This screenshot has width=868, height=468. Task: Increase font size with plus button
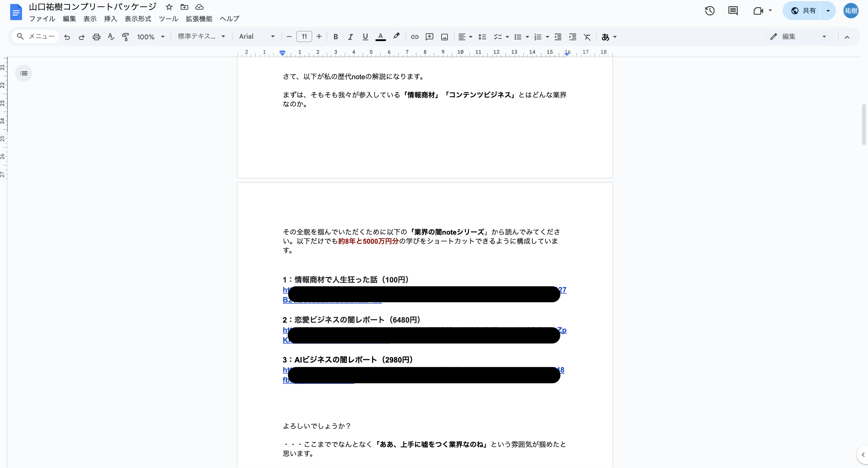pos(319,36)
